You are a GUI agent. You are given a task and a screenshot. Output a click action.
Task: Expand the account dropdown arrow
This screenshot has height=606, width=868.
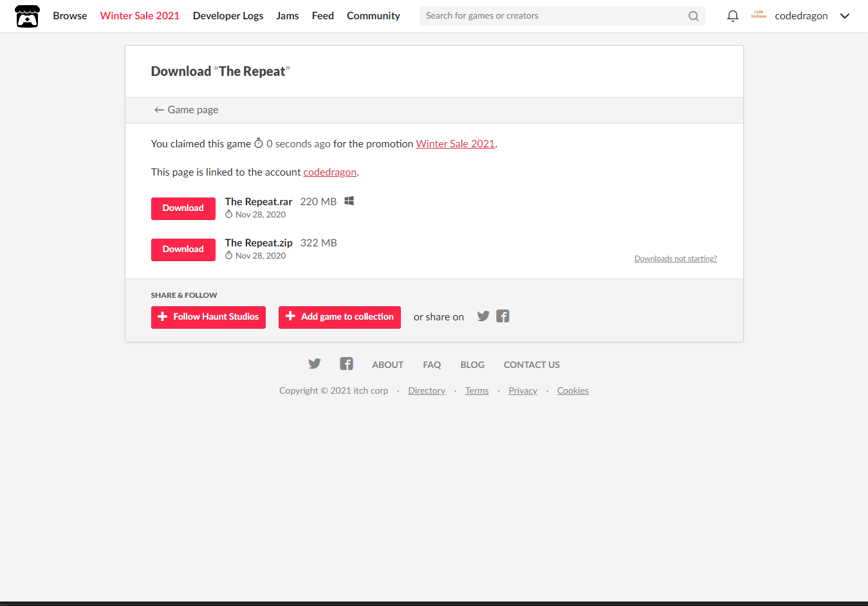[x=845, y=16]
